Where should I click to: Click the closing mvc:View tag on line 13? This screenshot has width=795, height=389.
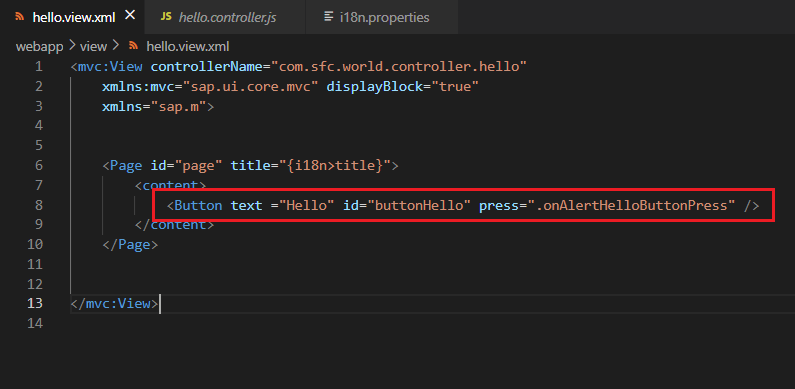(x=115, y=303)
